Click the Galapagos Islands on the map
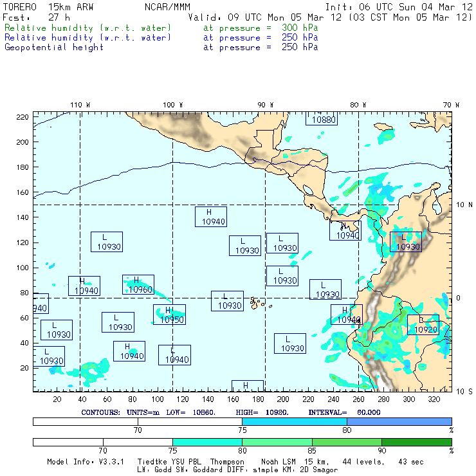The height and width of the screenshot is (476, 476). [257, 301]
